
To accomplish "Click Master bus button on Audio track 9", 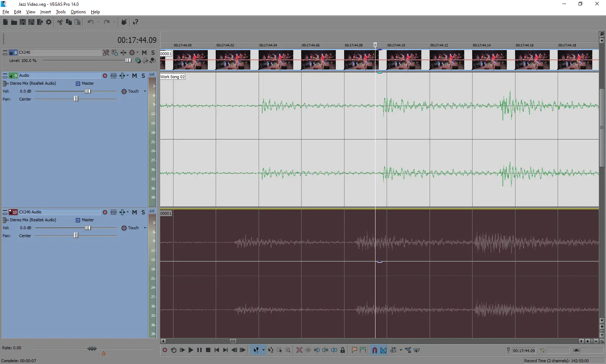I will point(78,84).
